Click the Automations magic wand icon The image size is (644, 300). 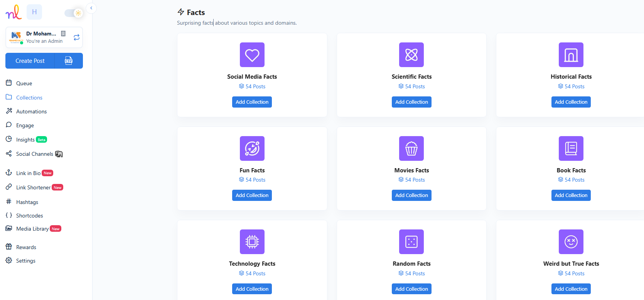click(x=9, y=111)
